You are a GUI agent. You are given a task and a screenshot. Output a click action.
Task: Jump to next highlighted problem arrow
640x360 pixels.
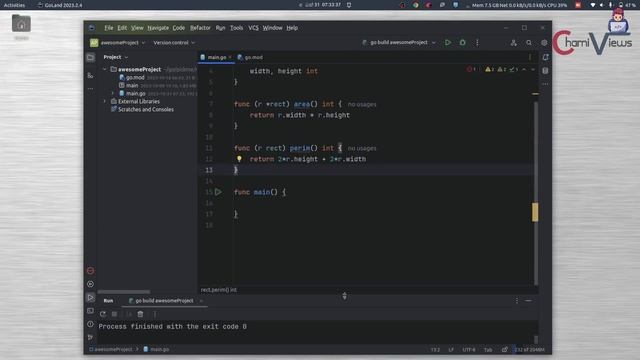coord(533,69)
